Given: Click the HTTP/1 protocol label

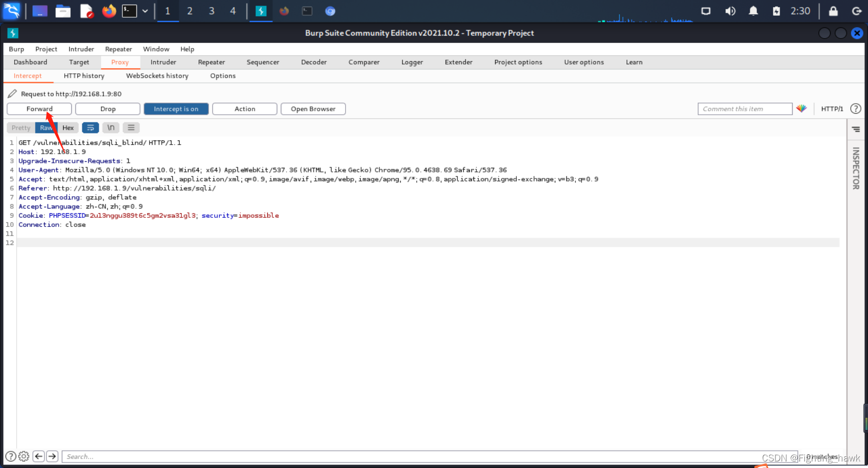Looking at the screenshot, I should point(832,109).
